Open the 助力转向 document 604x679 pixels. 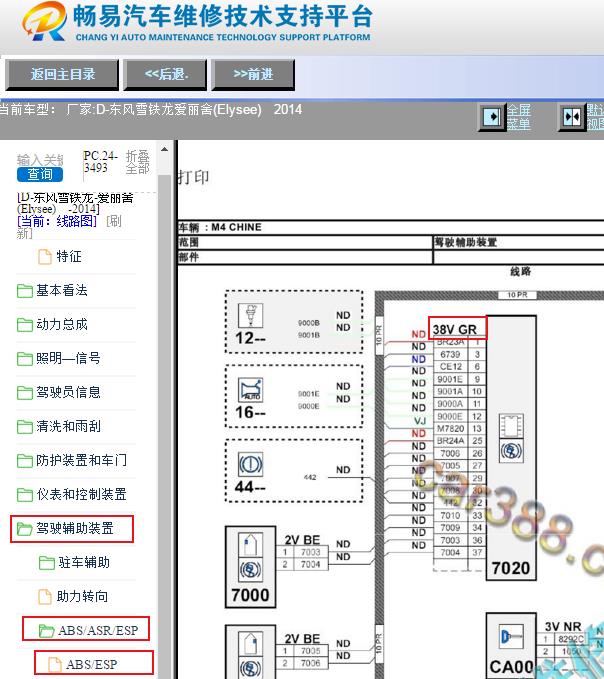82,597
